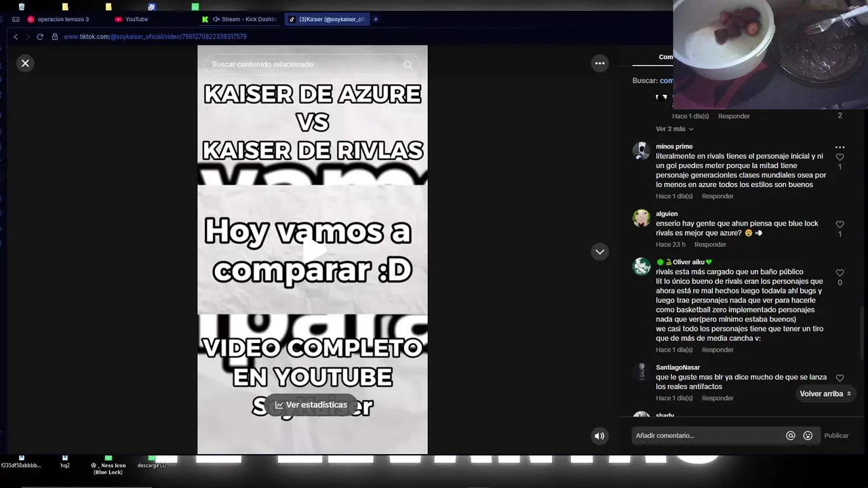Image resolution: width=868 pixels, height=488 pixels.
Task: Click the Publicar button
Action: (836, 436)
